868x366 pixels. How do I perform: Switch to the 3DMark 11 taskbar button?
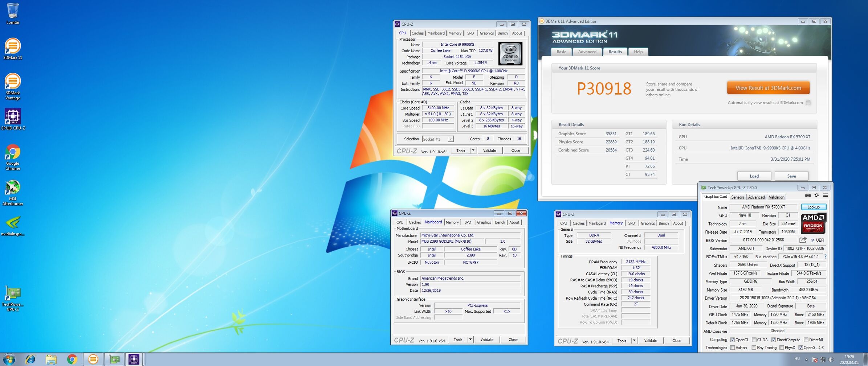tap(93, 359)
